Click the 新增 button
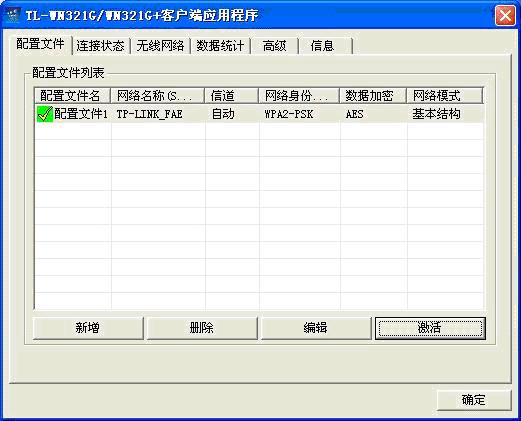 coord(88,328)
